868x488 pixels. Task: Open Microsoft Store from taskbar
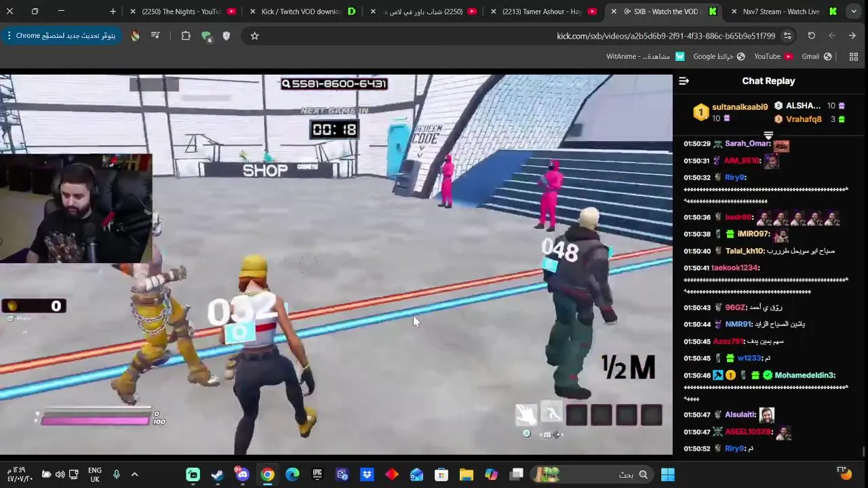coord(441,474)
